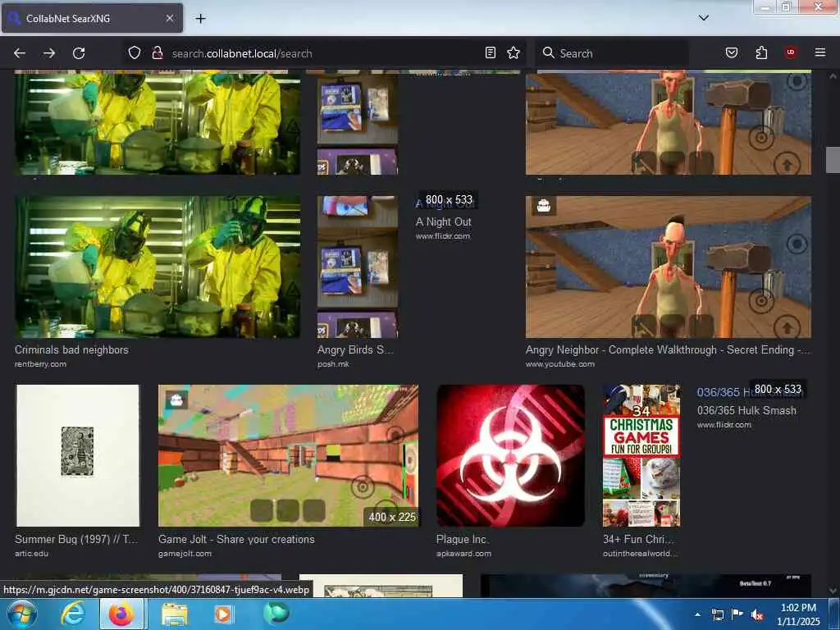Click the artic.edu source text

coord(32,554)
